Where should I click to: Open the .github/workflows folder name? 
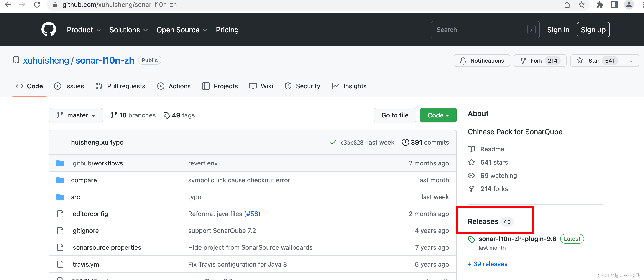(x=97, y=163)
